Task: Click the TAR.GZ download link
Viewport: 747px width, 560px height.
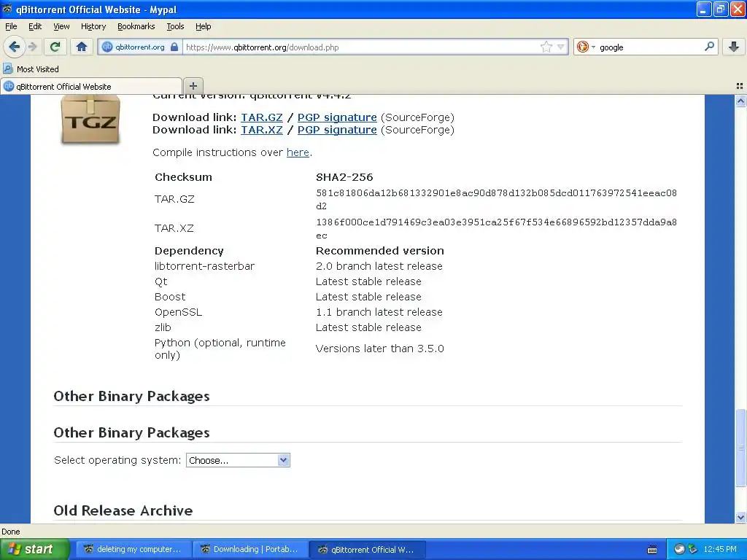Action: pos(262,117)
